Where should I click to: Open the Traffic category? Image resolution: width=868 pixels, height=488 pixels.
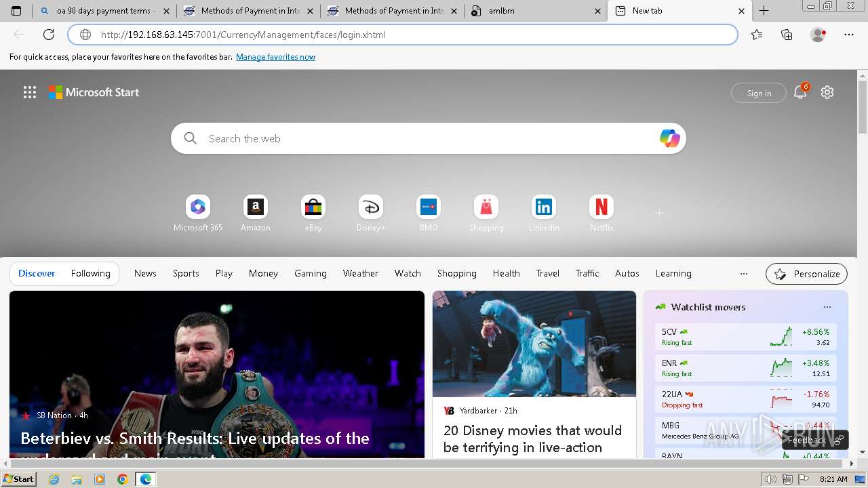coord(587,274)
